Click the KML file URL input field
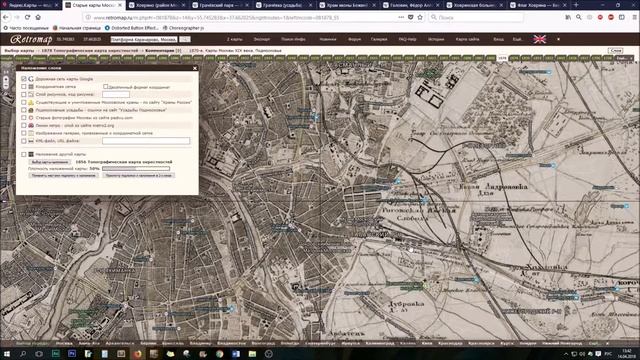 point(146,141)
